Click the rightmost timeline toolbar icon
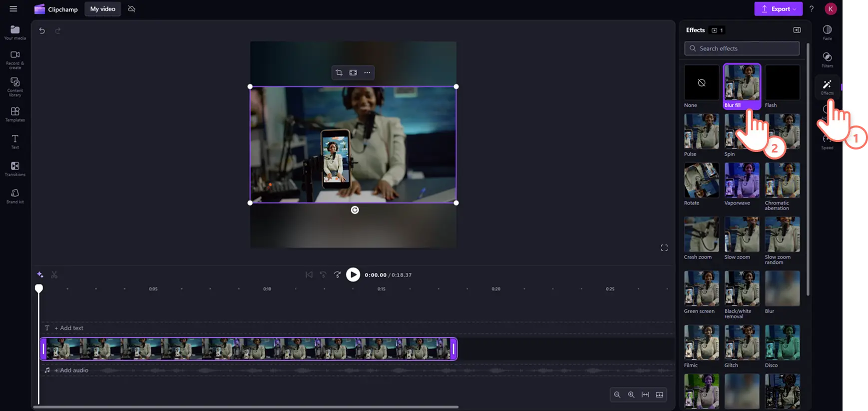The width and height of the screenshot is (868, 411). [659, 394]
